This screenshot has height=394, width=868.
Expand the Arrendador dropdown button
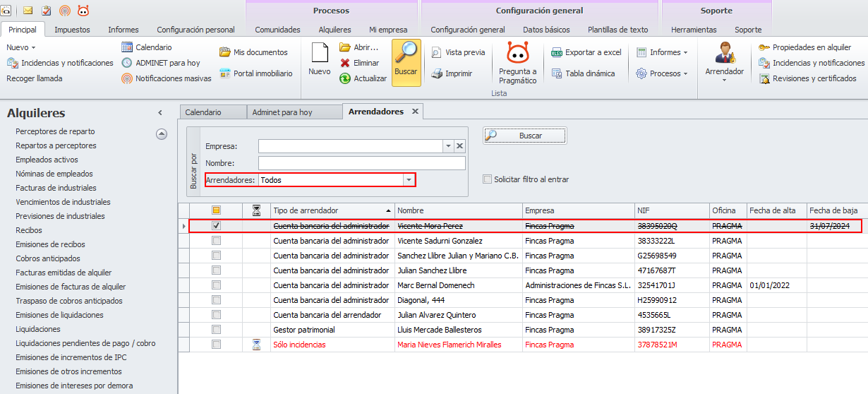[x=725, y=63]
